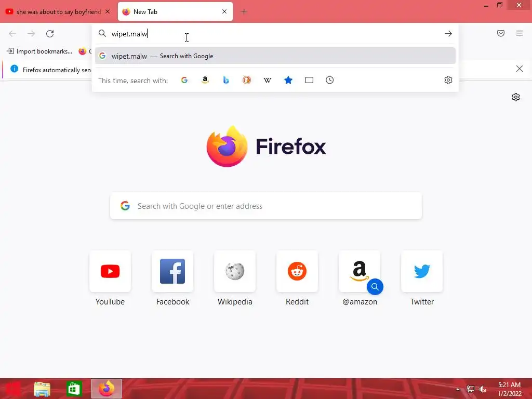Personalize New Tab gear icon
Image resolution: width=532 pixels, height=399 pixels.
(516, 97)
